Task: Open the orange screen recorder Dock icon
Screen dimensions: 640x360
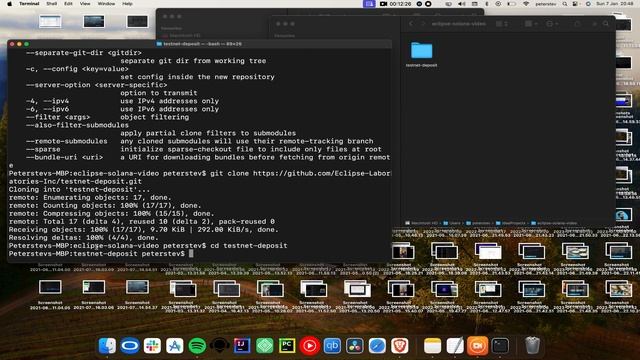Action: coord(477,346)
